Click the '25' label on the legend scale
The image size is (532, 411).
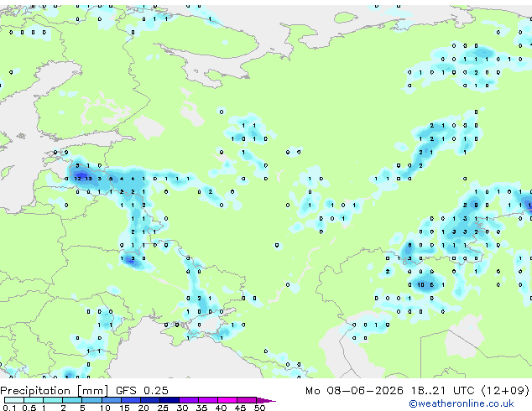[x=163, y=408]
